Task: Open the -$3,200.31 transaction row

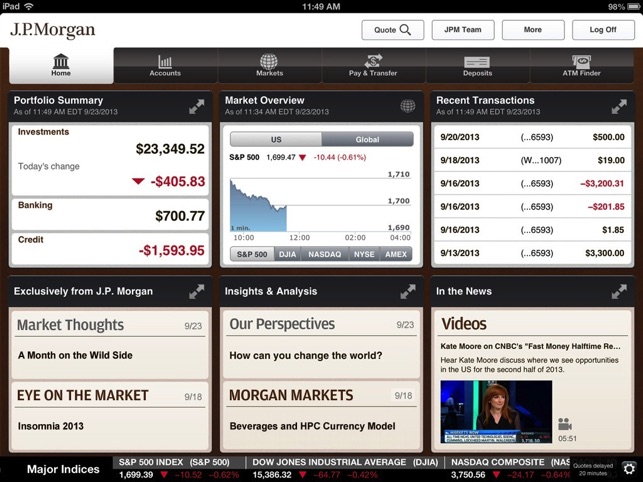Action: click(532, 184)
